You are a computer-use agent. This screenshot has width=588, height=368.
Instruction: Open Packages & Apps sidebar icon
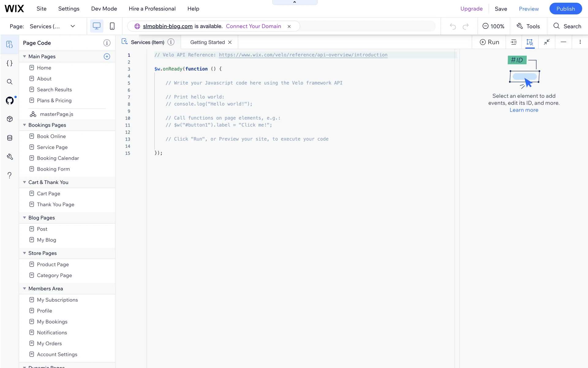coord(9,119)
